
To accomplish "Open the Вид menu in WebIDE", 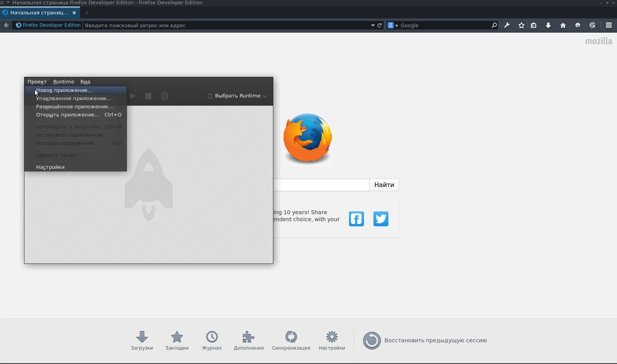I will click(x=85, y=81).
